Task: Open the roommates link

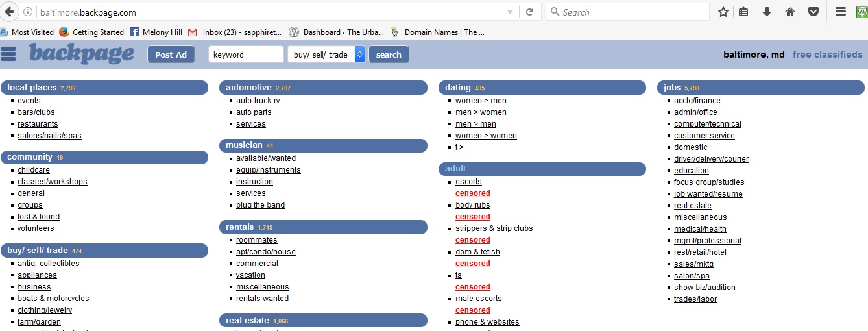Action: 257,240
